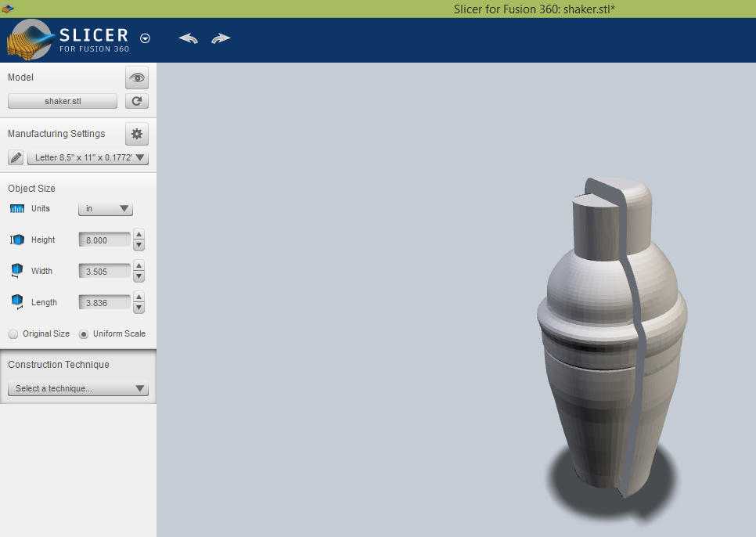Click the Width field showing 3.505
756x537 pixels.
pyautogui.click(x=105, y=272)
